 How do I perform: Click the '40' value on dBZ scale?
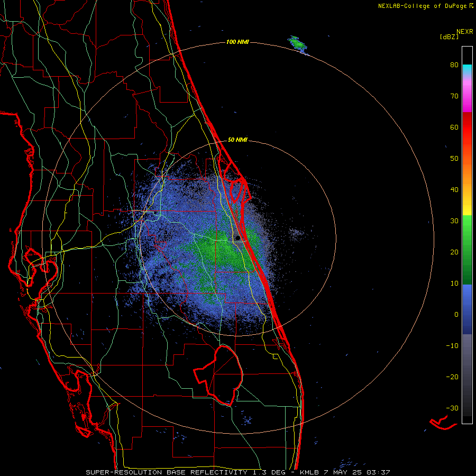point(454,190)
